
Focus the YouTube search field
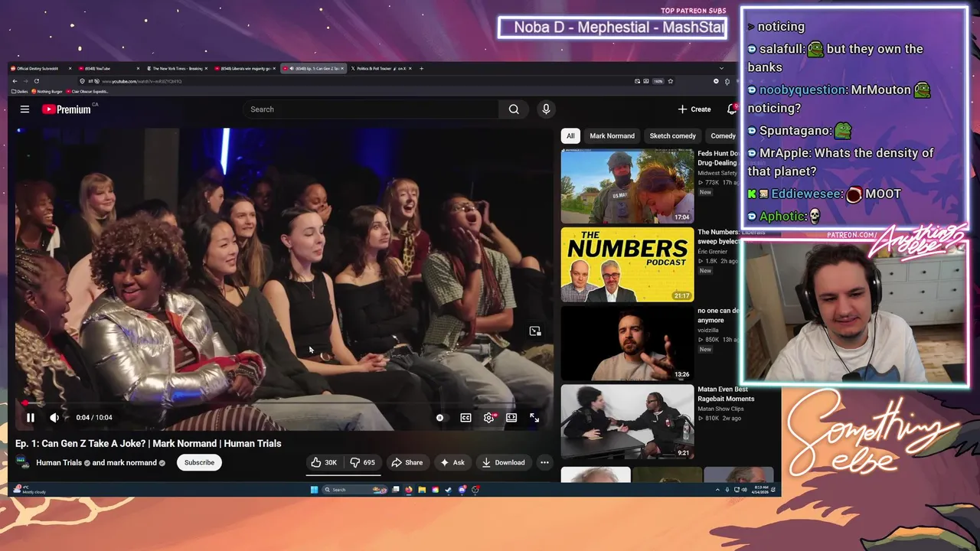(371, 109)
